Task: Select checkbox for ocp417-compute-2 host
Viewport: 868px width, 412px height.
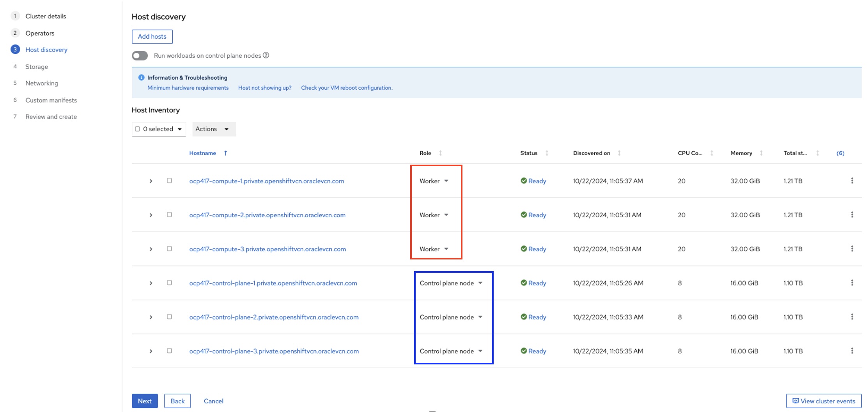Action: [x=169, y=215]
